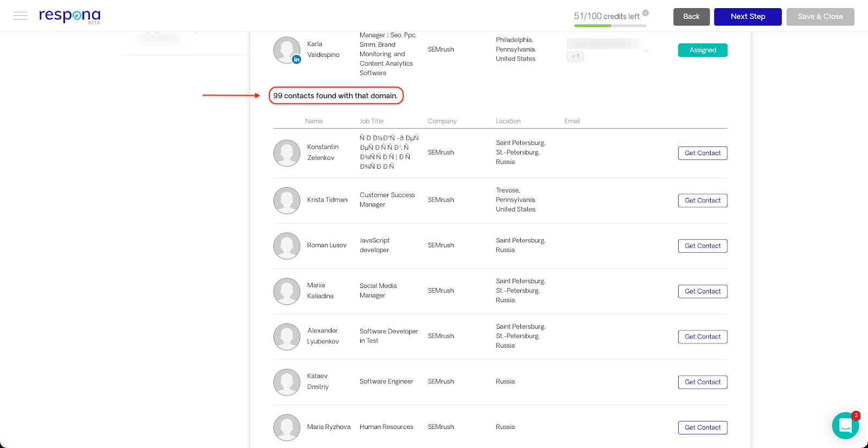The height and width of the screenshot is (448, 868).
Task: Click LinkedIn badge on Karla Valdespino avatar
Action: pyautogui.click(x=297, y=60)
